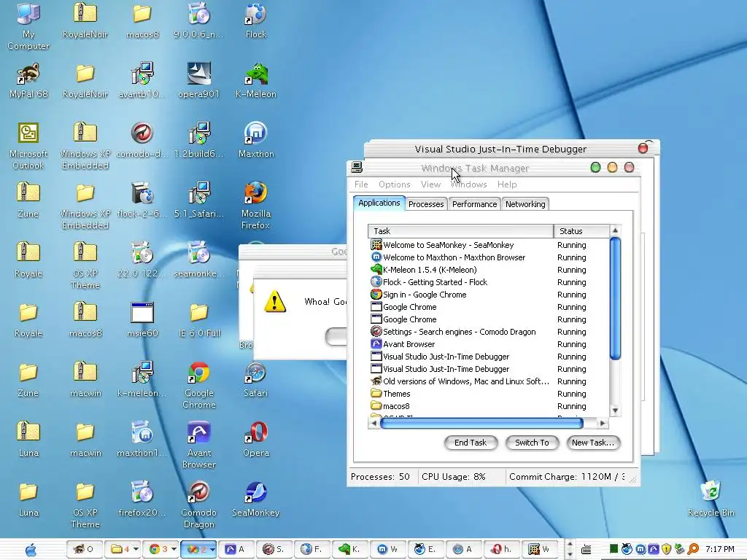The height and width of the screenshot is (560, 747).
Task: Switch to the Processes tab
Action: pos(426,204)
